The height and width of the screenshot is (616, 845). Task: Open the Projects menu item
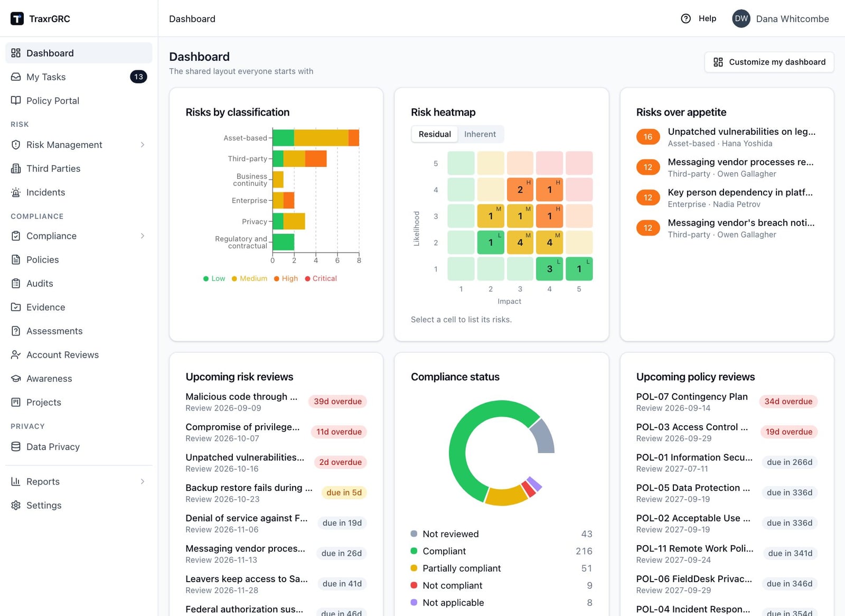[79, 402]
